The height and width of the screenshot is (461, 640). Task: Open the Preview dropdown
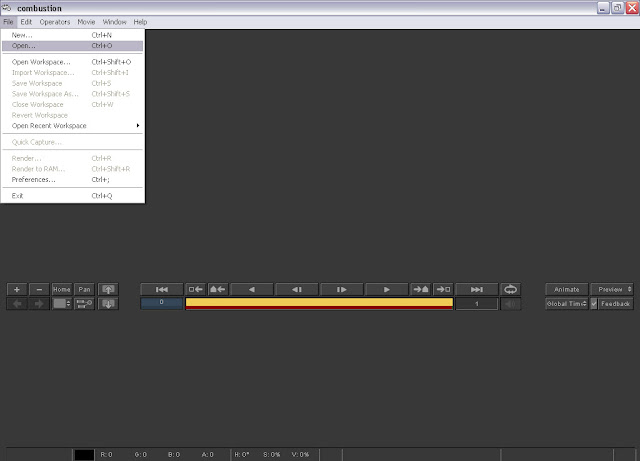coord(612,290)
